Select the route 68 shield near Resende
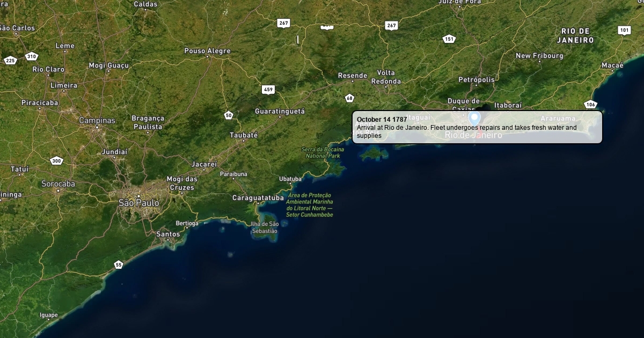644x338 pixels. point(349,98)
